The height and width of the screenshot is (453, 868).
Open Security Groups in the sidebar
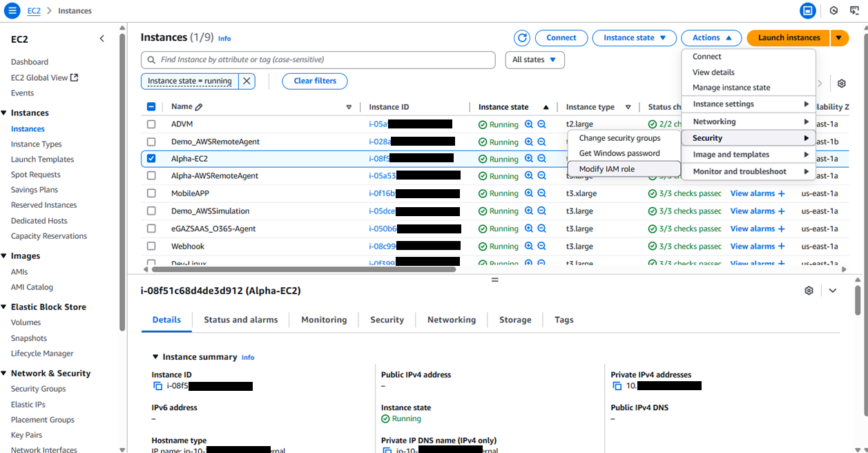pos(39,389)
